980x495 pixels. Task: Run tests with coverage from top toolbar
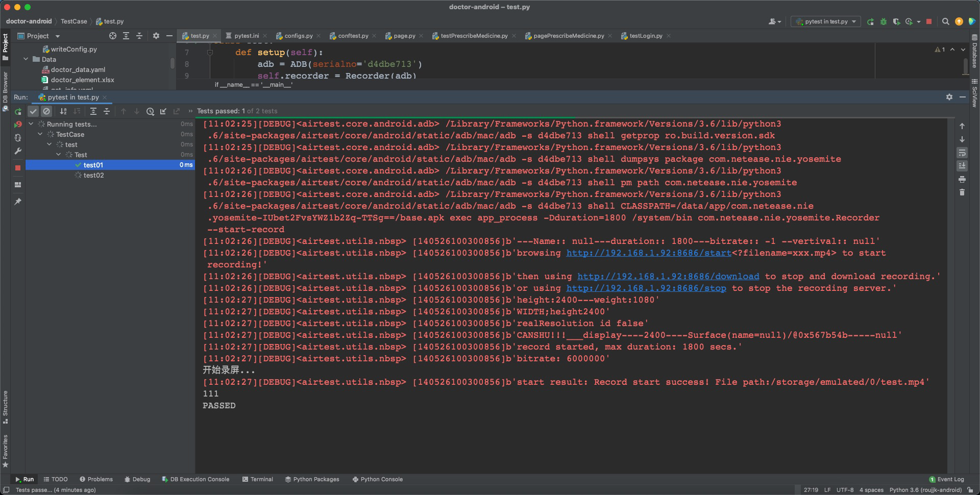[x=896, y=21]
